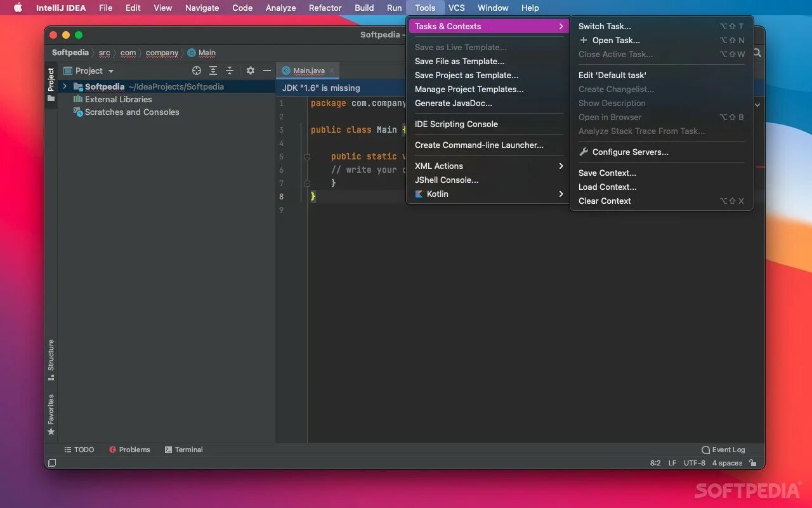
Task: Choose Save Context
Action: [x=662, y=173]
